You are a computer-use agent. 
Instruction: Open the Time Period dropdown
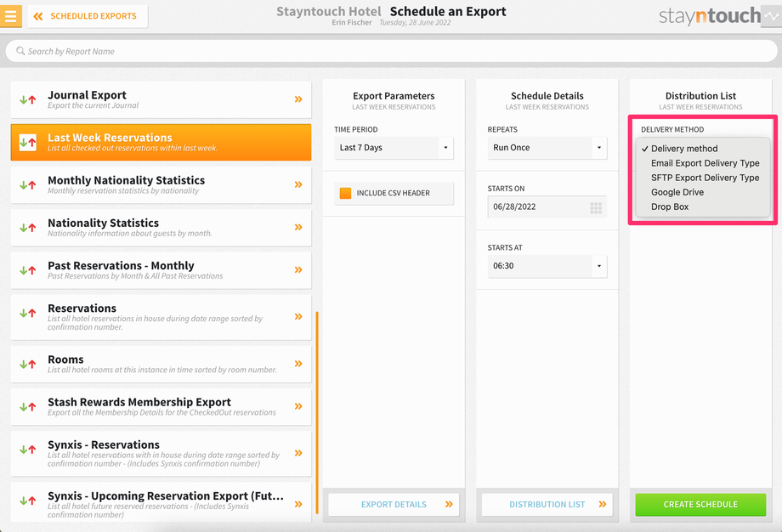point(394,148)
